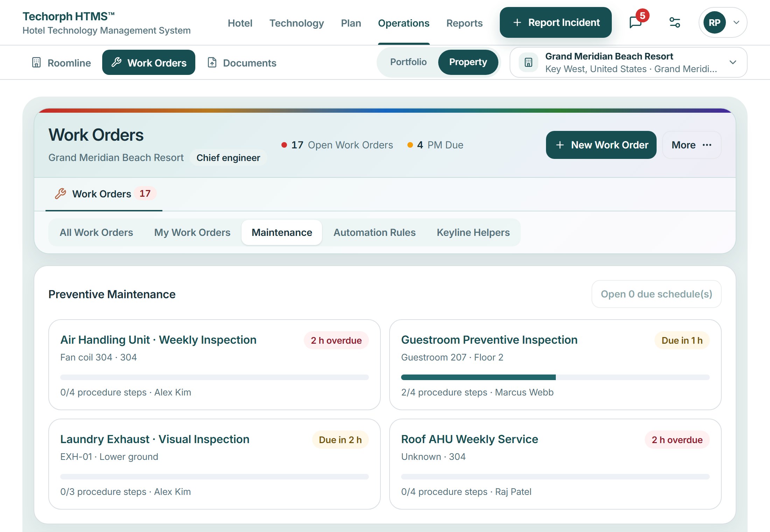770x532 pixels.
Task: Select the All Work Orders tab
Action: [96, 232]
